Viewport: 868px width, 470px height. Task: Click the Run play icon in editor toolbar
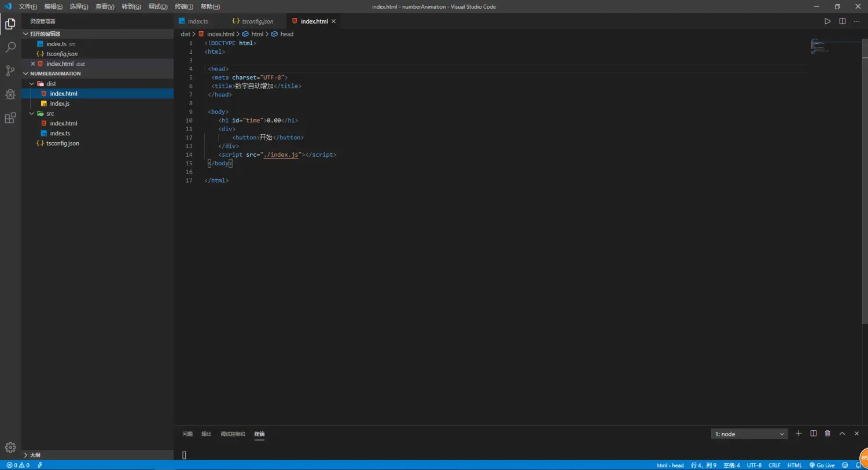(827, 21)
